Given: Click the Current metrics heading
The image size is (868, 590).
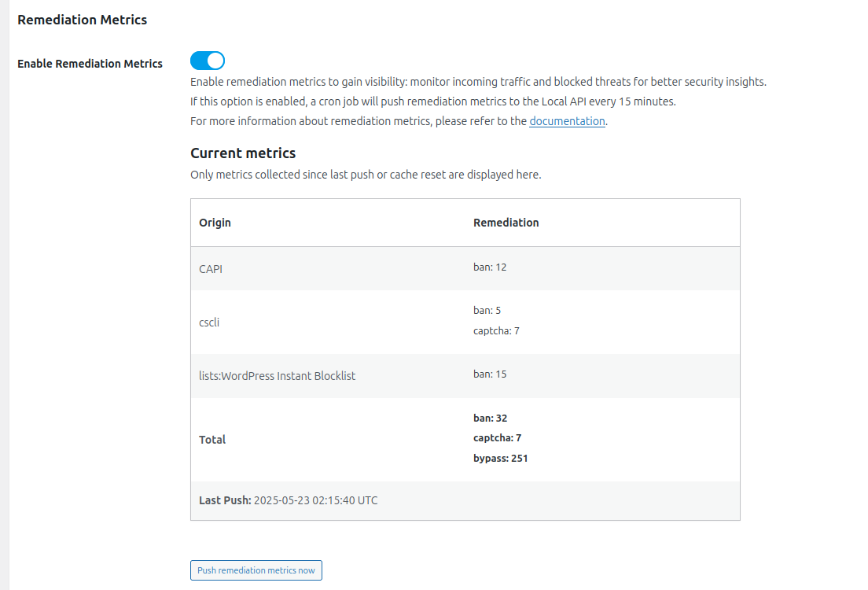Looking at the screenshot, I should tap(243, 153).
